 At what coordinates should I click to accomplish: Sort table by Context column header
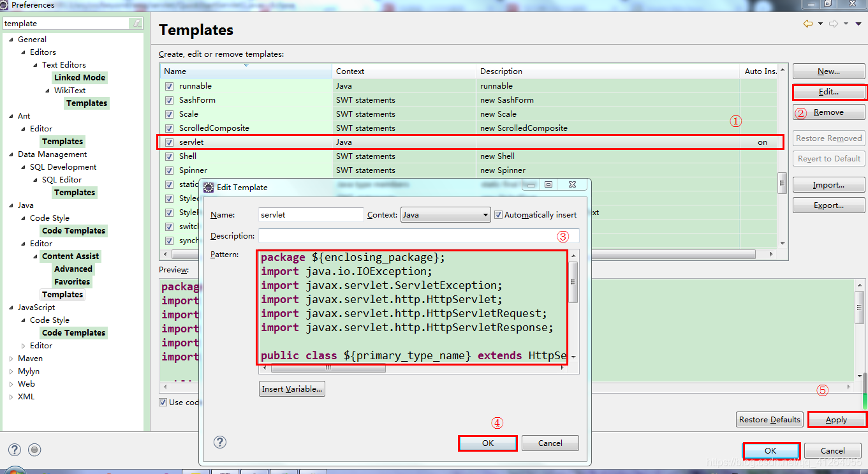tap(404, 71)
